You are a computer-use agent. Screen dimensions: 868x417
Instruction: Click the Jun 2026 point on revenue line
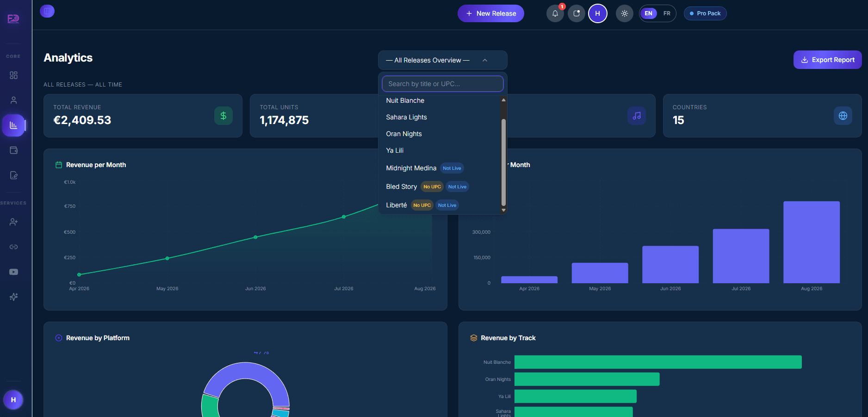pyautogui.click(x=255, y=237)
